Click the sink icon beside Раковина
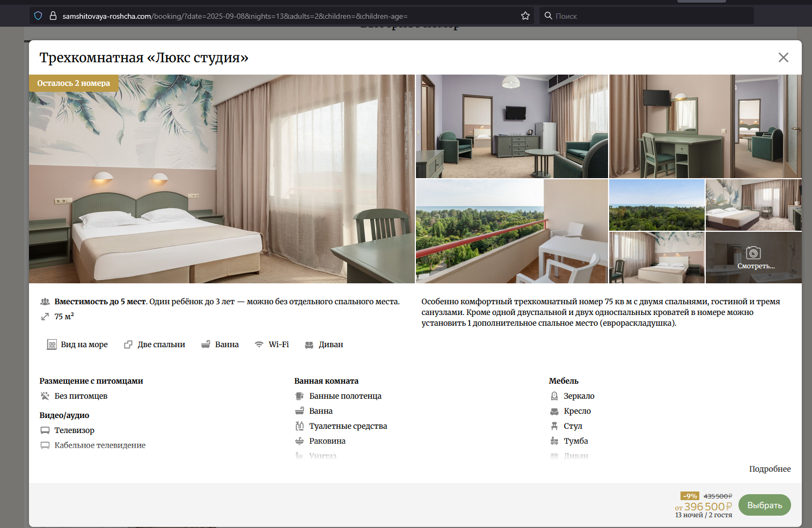Image resolution: width=812 pixels, height=528 pixels. point(299,441)
